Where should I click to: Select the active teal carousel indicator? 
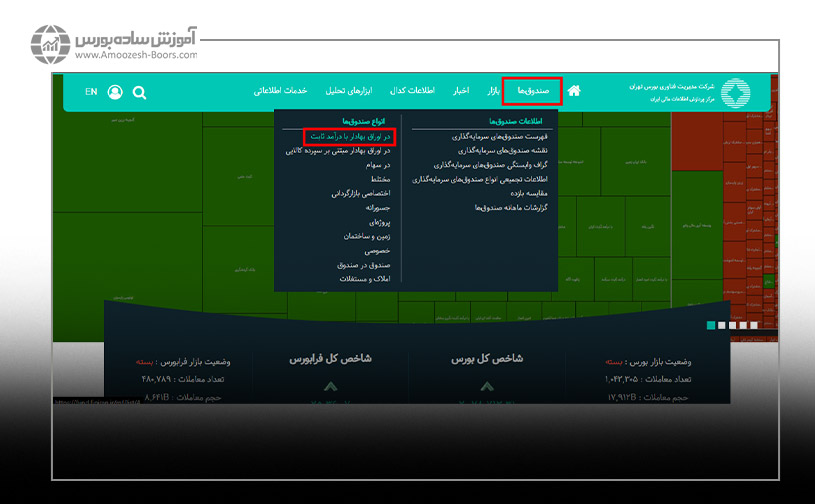point(711,325)
